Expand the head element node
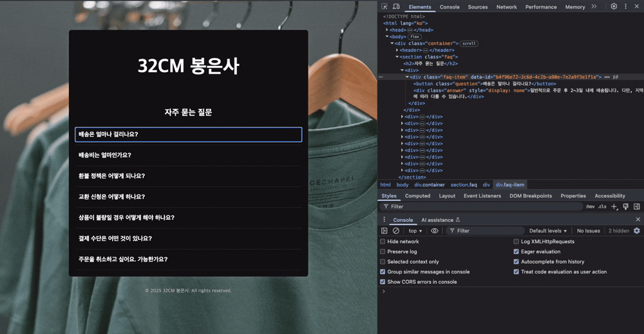 (387, 30)
